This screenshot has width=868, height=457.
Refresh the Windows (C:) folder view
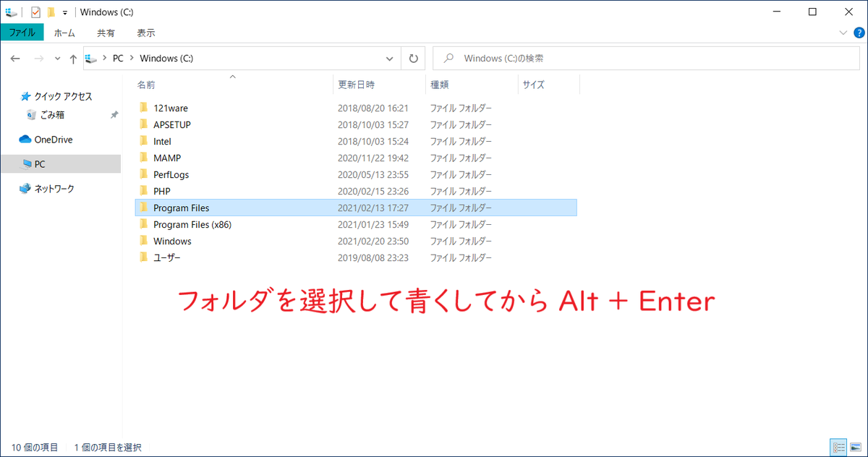pos(412,58)
